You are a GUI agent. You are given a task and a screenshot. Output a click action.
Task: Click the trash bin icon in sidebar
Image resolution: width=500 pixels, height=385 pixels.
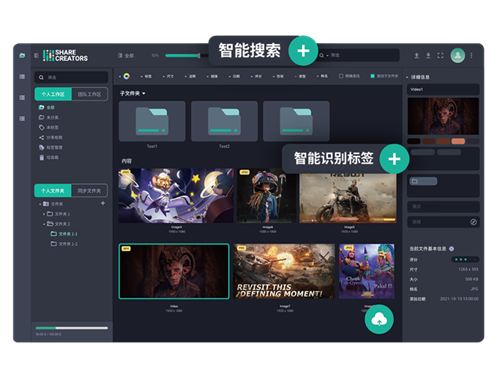pyautogui.click(x=42, y=157)
